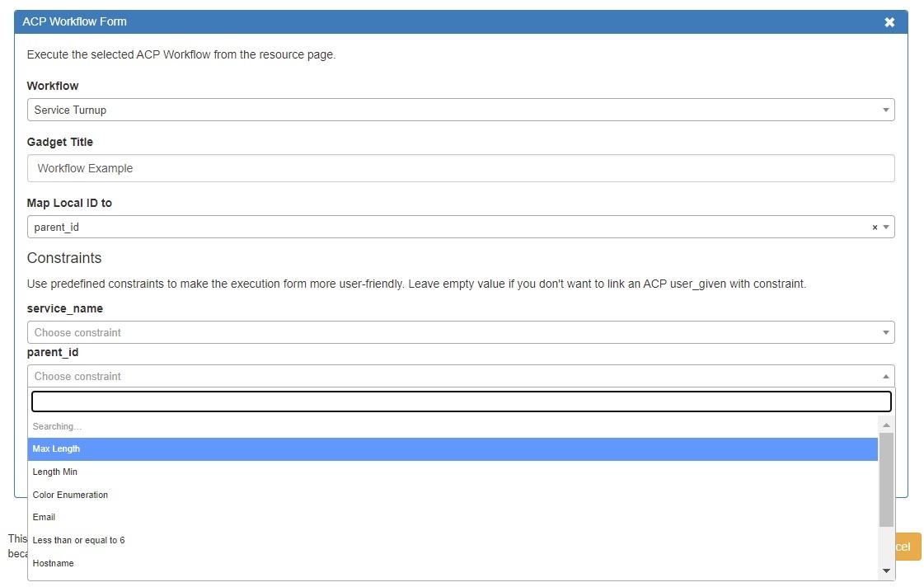924x587 pixels.
Task: Click the options list scrollbar up arrow
Action: point(886,425)
